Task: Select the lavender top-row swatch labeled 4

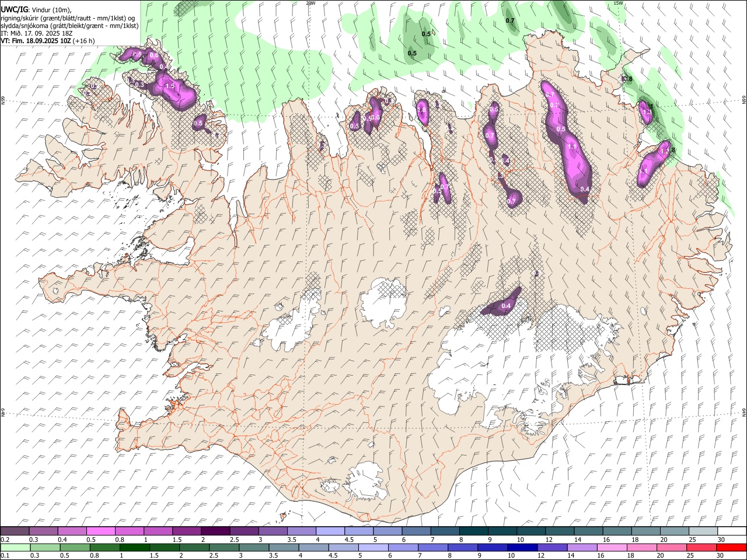Action: (330, 531)
